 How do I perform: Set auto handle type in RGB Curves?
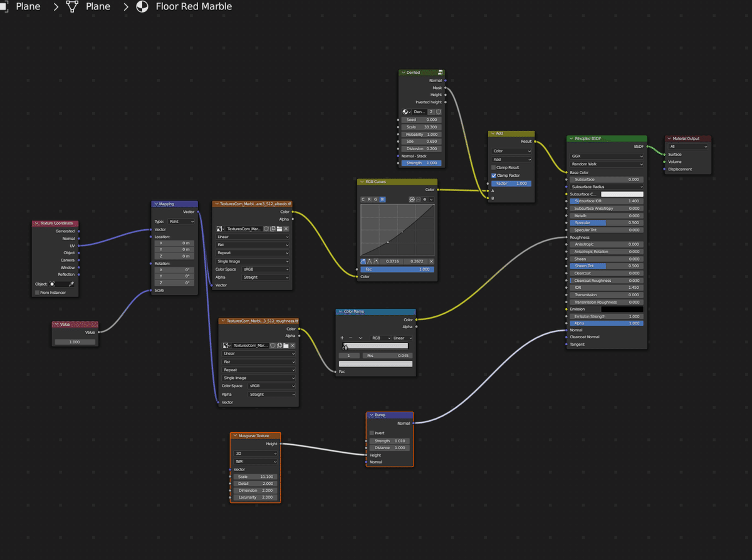pos(363,261)
